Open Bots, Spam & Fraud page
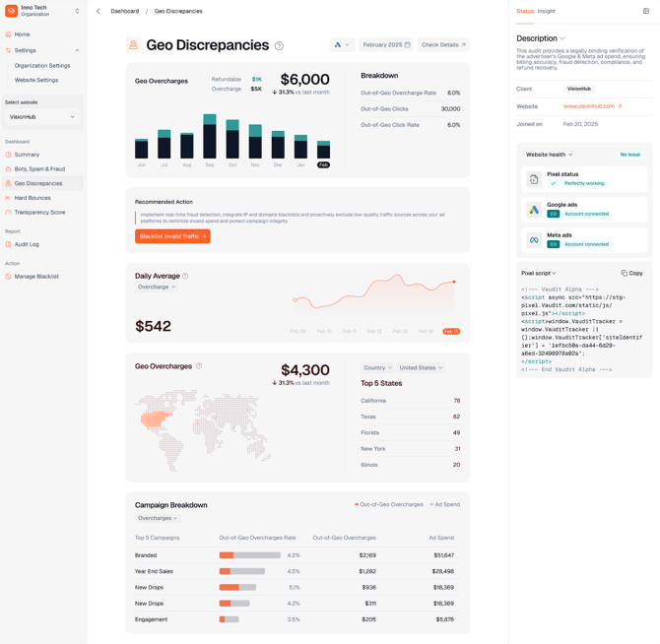Image resolution: width=660 pixels, height=644 pixels. pos(39,169)
